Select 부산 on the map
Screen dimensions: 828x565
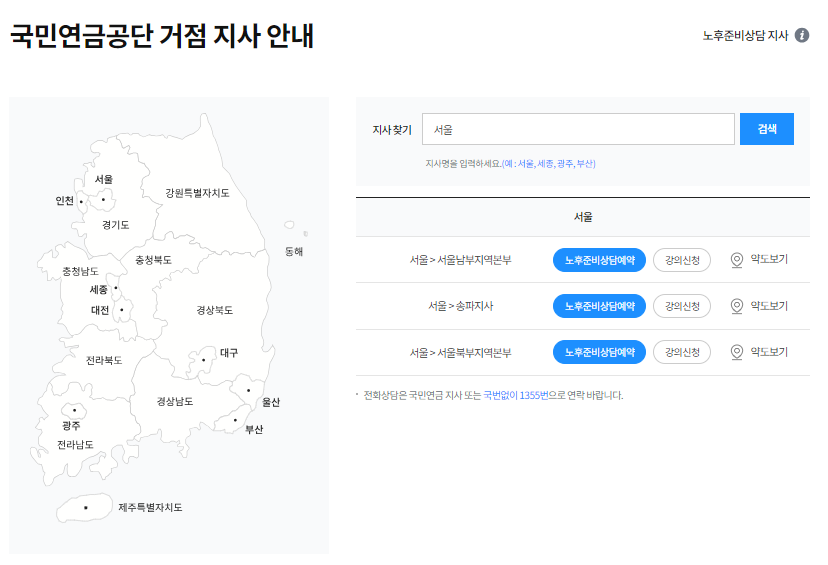pos(254,429)
